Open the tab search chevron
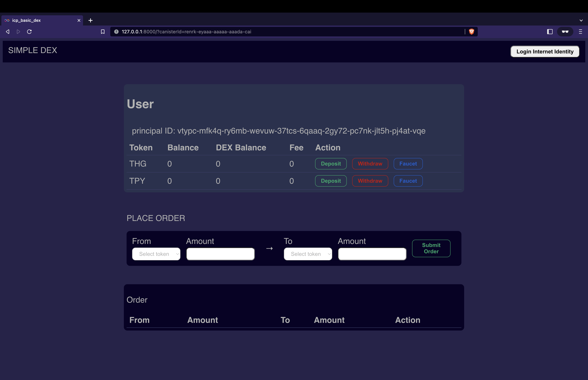588x380 pixels. click(581, 20)
